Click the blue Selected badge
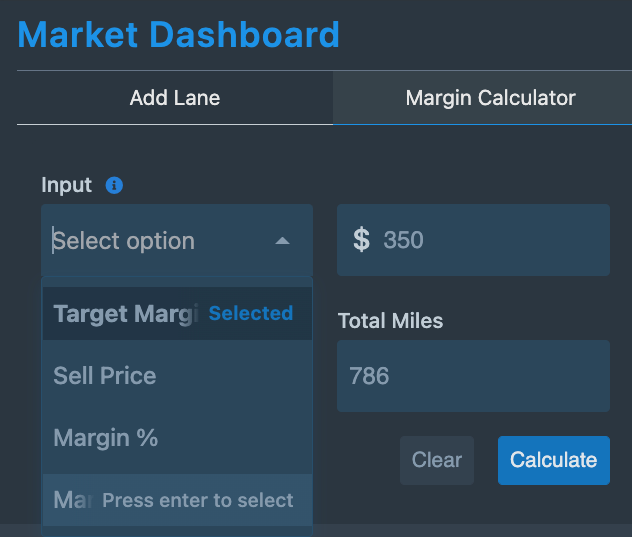This screenshot has width=632, height=537. click(x=251, y=313)
